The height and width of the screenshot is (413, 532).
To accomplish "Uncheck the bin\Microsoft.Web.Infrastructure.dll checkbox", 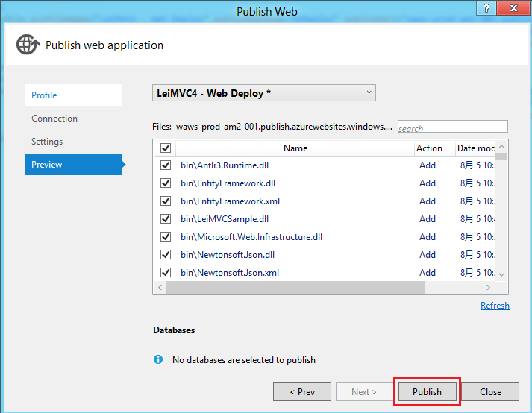I will pos(166,236).
